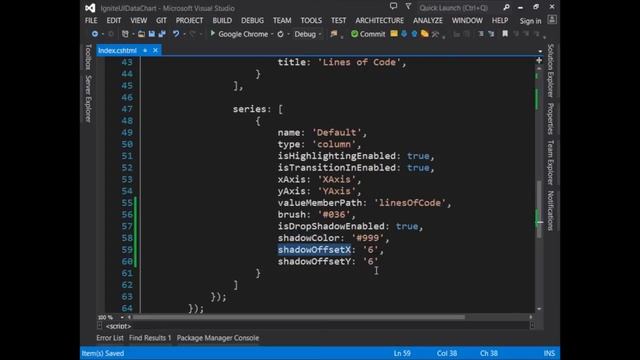This screenshot has width=640, height=360.
Task: Click the green Commit checkmark icon
Action: (x=354, y=34)
